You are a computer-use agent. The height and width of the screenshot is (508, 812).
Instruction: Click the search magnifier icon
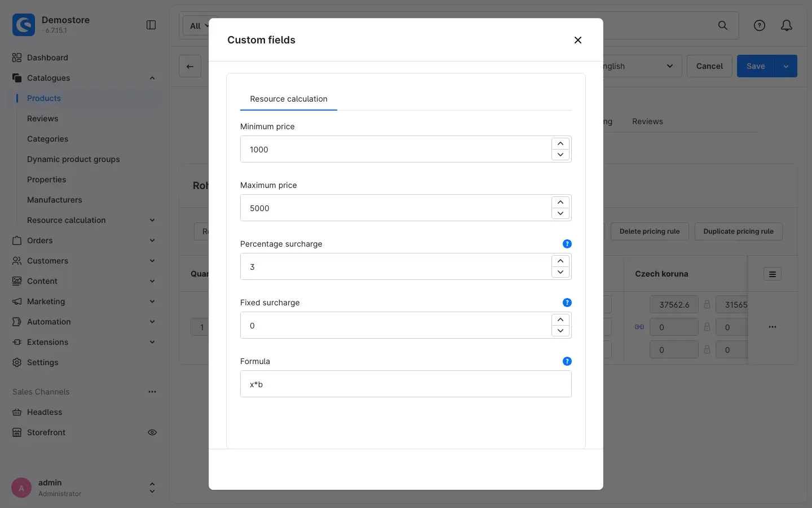click(x=723, y=25)
